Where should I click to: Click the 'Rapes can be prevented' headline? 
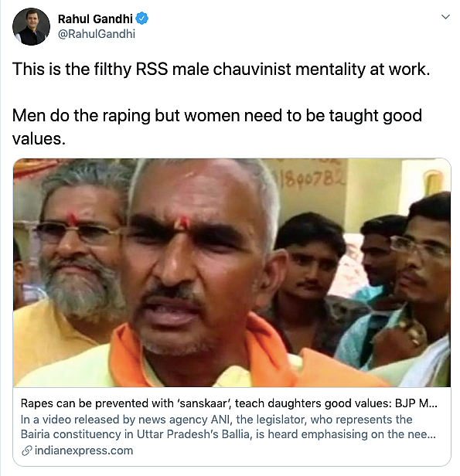click(x=229, y=403)
